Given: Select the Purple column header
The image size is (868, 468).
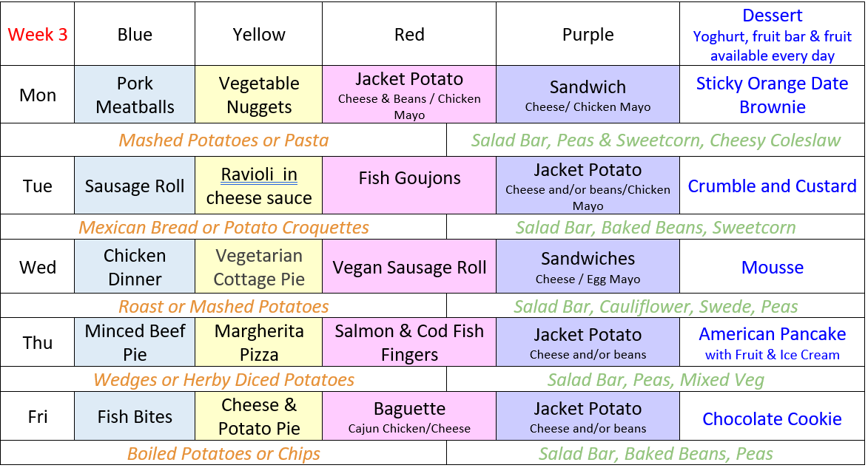Looking at the screenshot, I should point(588,34).
